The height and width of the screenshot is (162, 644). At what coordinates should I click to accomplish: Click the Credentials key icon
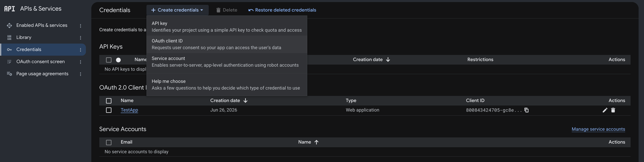9,50
